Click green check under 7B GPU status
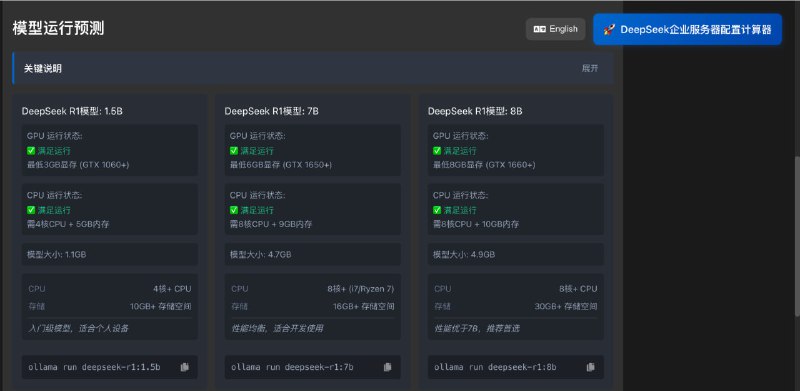This screenshot has height=391, width=800. pyautogui.click(x=234, y=151)
